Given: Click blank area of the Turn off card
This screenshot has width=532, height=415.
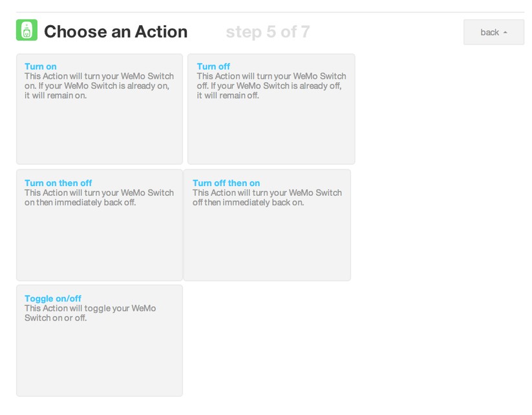Looking at the screenshot, I should click(x=271, y=133).
